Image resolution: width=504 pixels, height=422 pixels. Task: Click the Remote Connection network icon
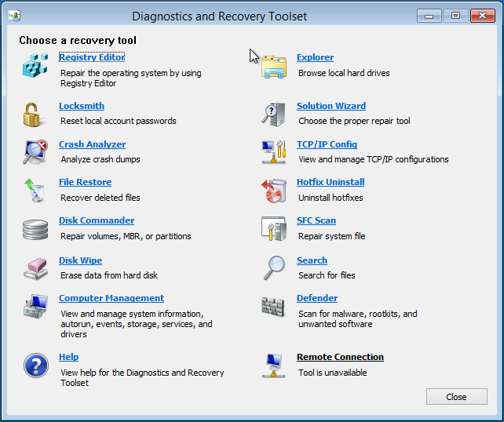(x=273, y=366)
